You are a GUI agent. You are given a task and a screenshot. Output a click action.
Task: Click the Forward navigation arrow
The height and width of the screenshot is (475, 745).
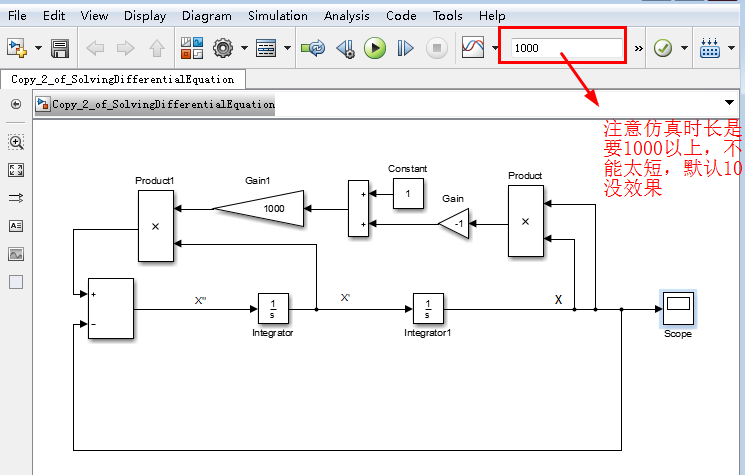tap(125, 48)
